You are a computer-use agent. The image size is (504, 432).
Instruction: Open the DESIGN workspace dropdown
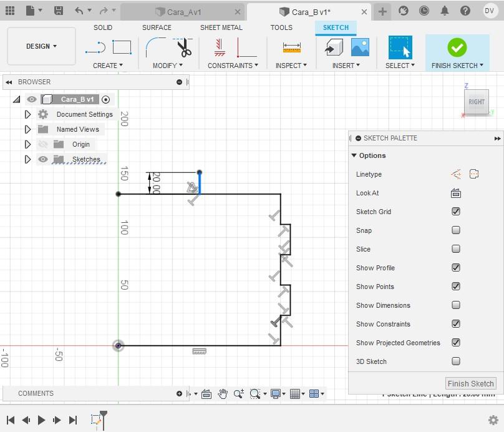pos(41,46)
